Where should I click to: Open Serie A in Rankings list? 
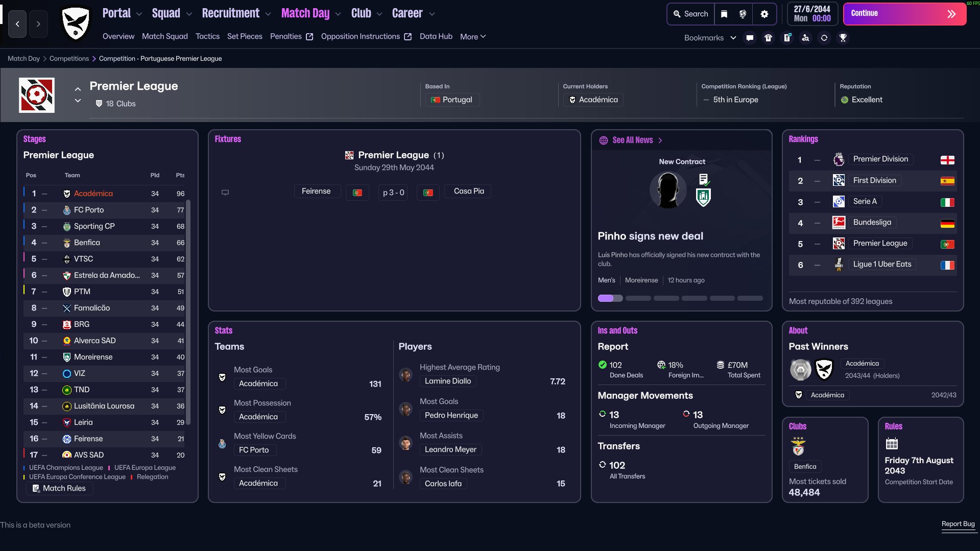(865, 201)
